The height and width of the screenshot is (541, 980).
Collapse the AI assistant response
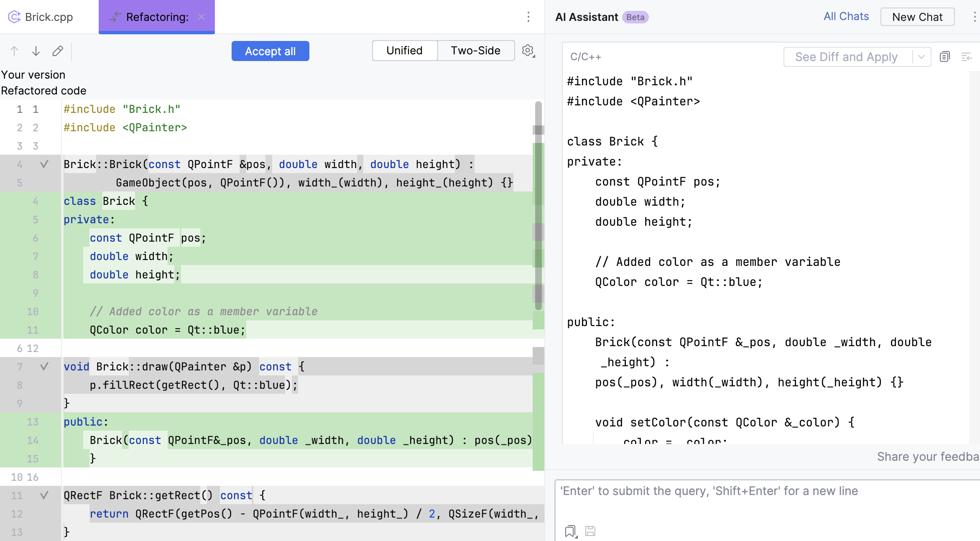pos(967,56)
